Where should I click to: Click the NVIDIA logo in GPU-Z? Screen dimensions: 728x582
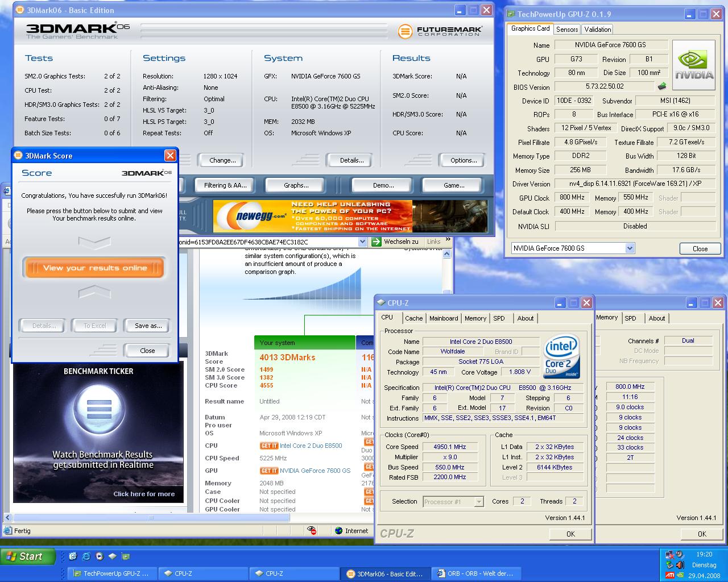click(693, 65)
